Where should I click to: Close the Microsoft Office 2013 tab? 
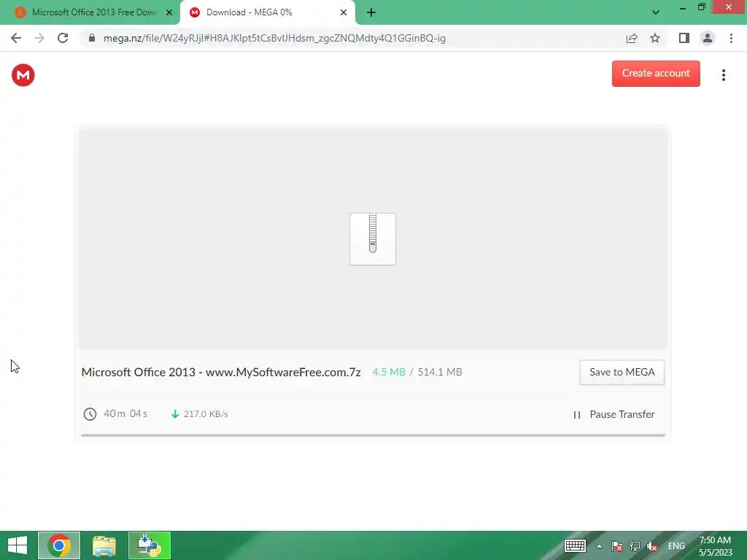[x=169, y=12]
